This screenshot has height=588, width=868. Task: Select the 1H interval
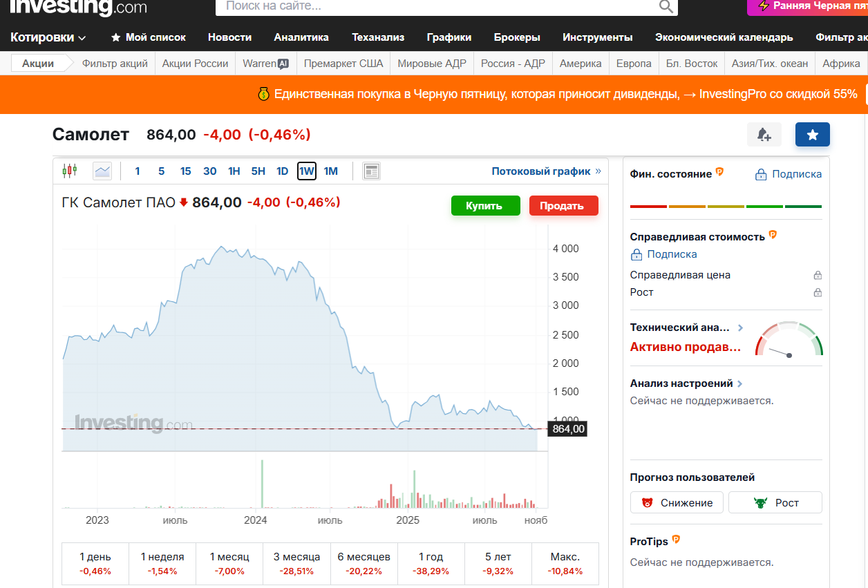pos(234,171)
